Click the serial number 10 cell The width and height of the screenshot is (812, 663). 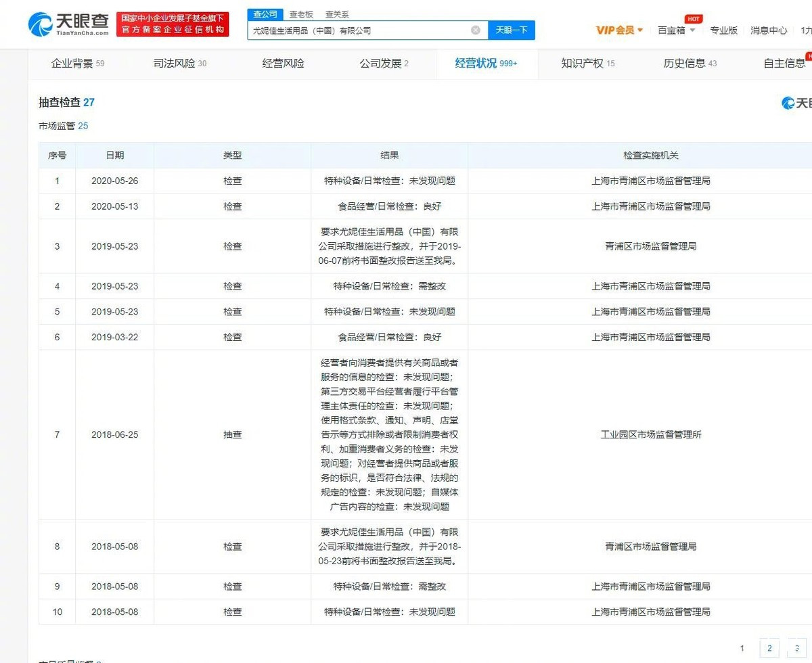pyautogui.click(x=57, y=612)
